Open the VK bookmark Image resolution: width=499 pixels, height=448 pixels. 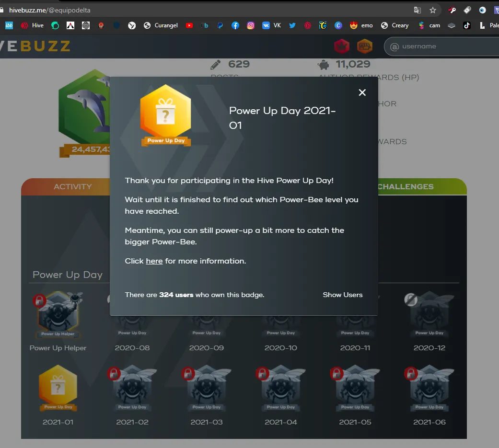tap(271, 25)
